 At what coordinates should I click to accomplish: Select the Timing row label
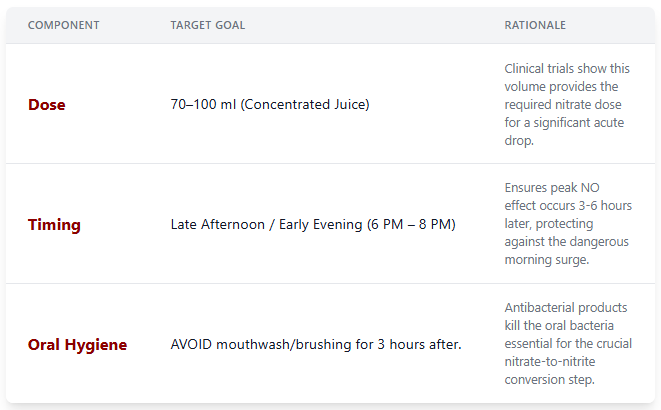pyautogui.click(x=54, y=224)
